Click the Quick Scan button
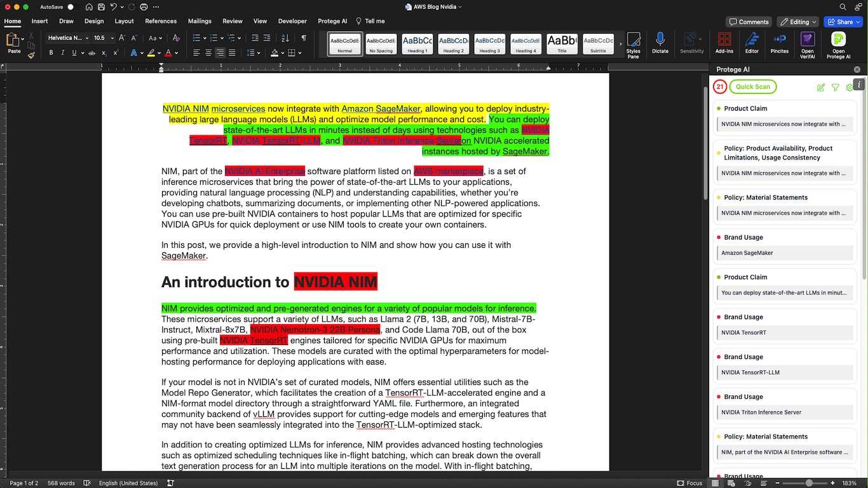 [753, 87]
